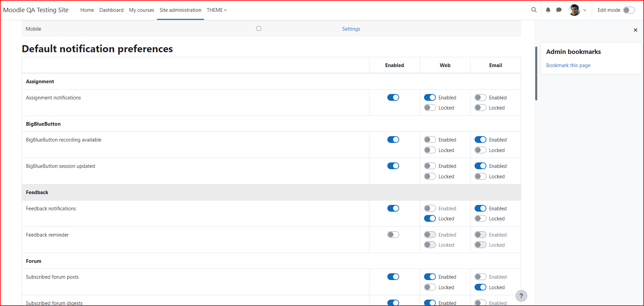The width and height of the screenshot is (644, 306).
Task: Click the Moodle QA Testing Site title
Action: tap(36, 10)
